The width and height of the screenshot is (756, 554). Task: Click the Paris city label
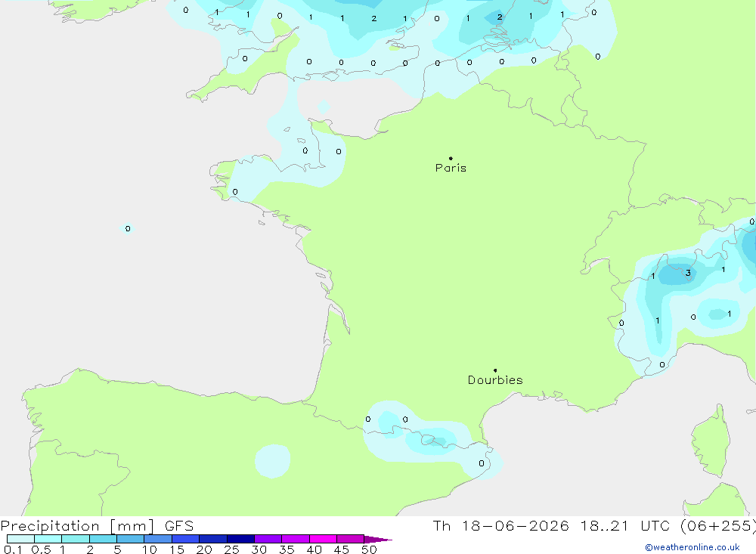(x=451, y=168)
